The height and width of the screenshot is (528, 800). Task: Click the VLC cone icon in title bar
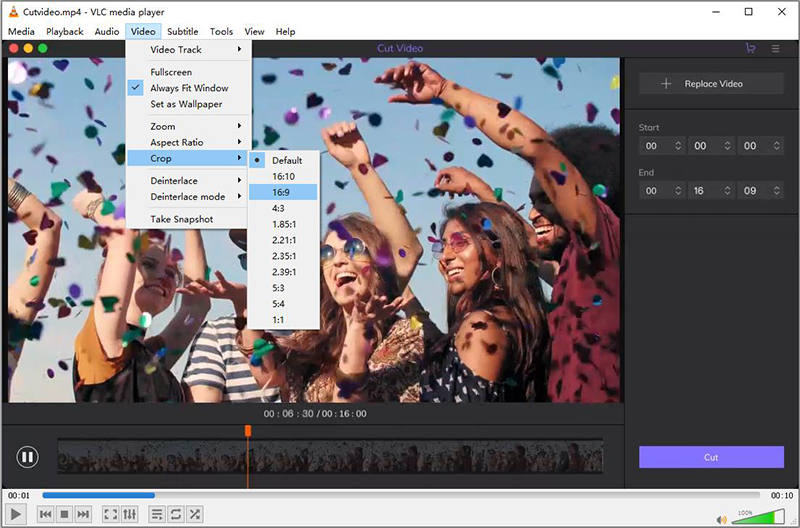(x=14, y=11)
